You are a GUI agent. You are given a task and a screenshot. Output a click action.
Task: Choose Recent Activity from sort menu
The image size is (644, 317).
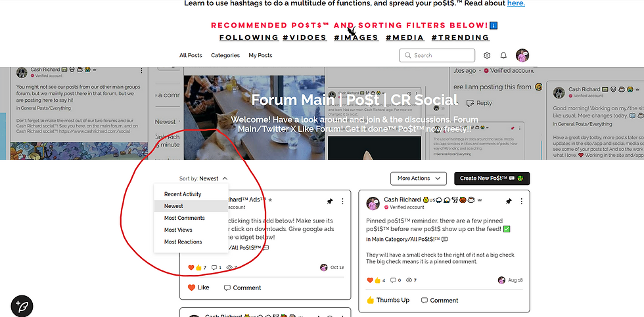click(x=183, y=194)
